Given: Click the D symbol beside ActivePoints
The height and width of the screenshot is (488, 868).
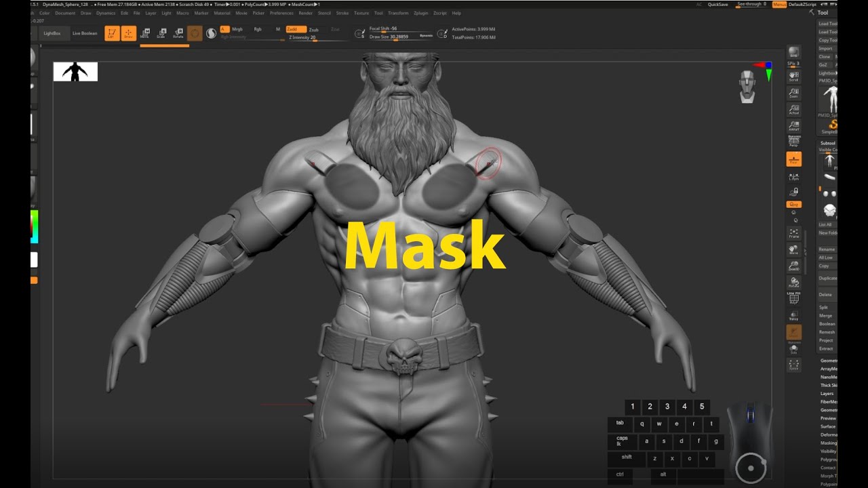Looking at the screenshot, I should tap(443, 33).
